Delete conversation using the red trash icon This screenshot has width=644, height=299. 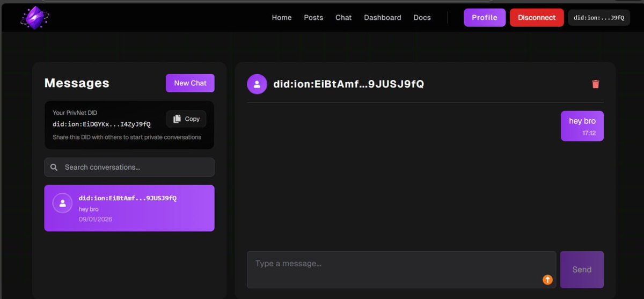pos(595,84)
